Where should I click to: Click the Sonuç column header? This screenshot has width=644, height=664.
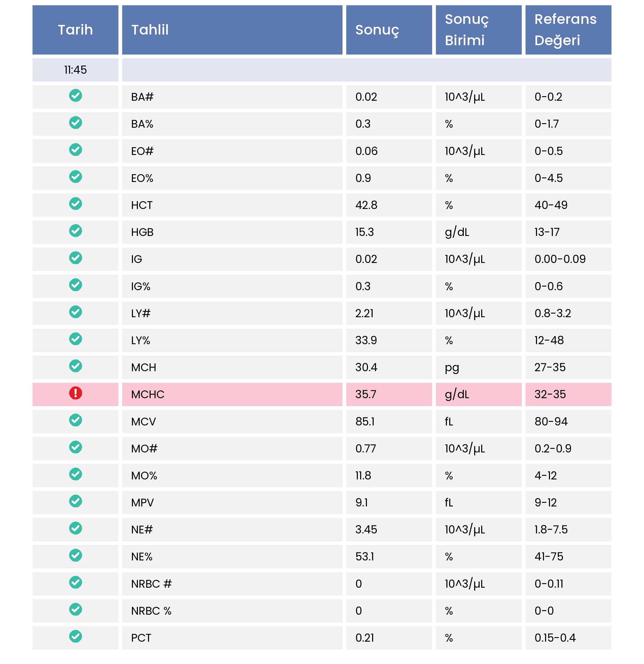(377, 30)
